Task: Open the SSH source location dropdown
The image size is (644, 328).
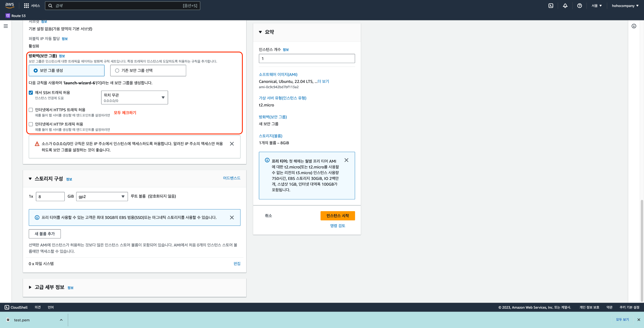Action: pos(135,98)
